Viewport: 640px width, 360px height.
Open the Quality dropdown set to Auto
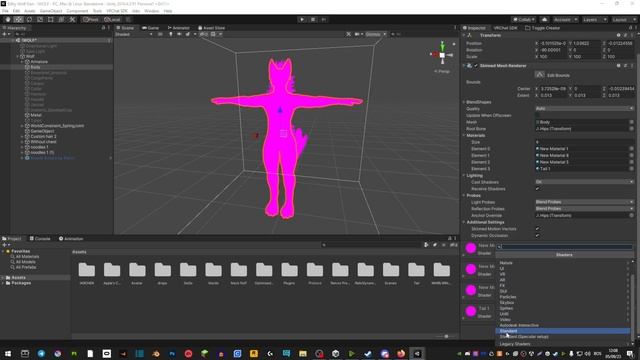pos(584,109)
